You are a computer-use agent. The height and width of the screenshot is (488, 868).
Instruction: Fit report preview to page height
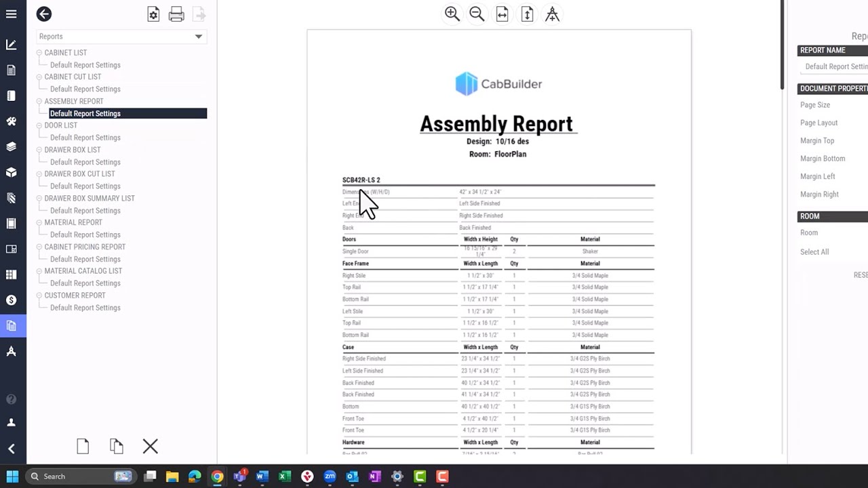(527, 14)
